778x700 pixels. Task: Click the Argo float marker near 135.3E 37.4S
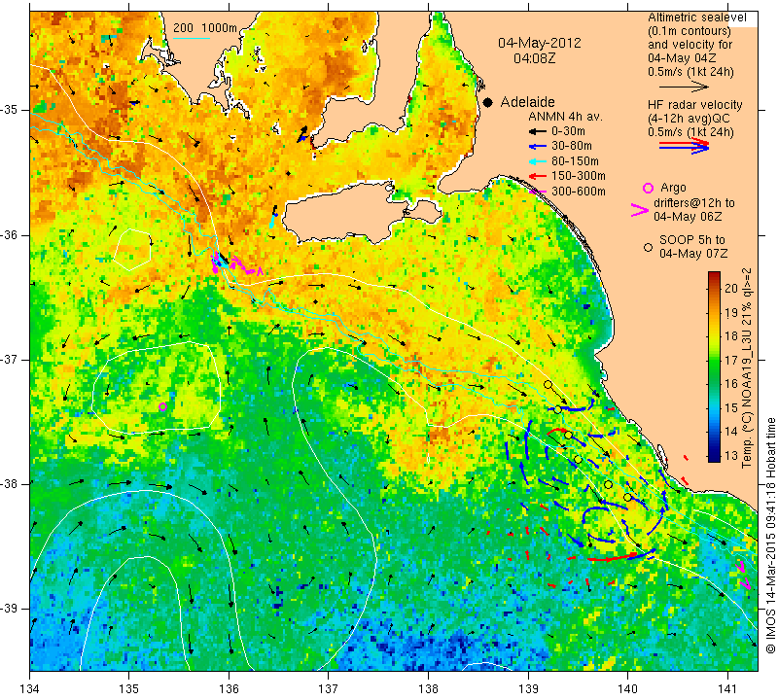(x=162, y=406)
